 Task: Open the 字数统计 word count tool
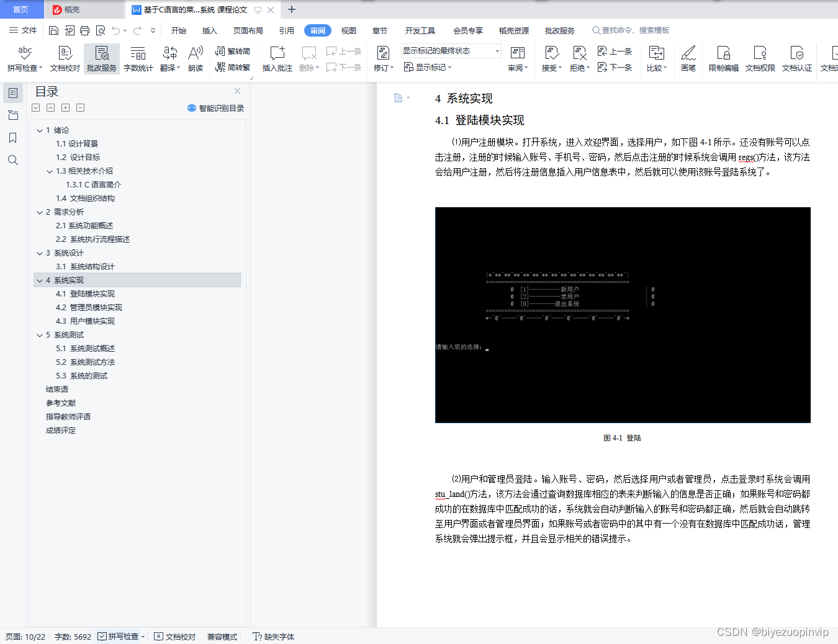pos(138,58)
